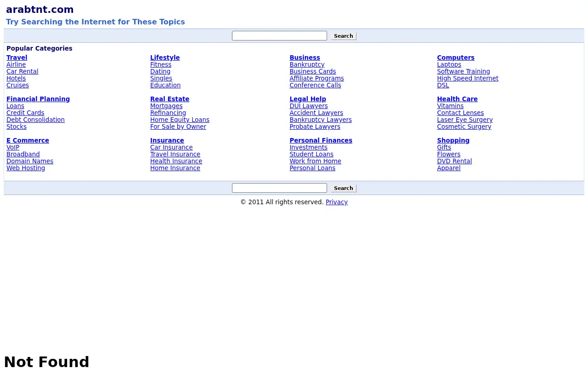
Task: Select the DUI Lawyers link
Action: tap(309, 106)
